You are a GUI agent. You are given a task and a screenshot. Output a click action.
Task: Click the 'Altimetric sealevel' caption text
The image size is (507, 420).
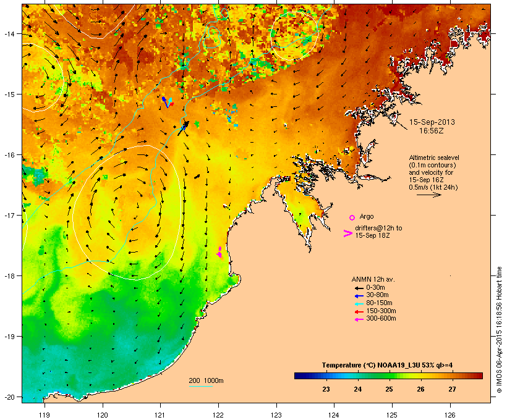click(x=434, y=157)
